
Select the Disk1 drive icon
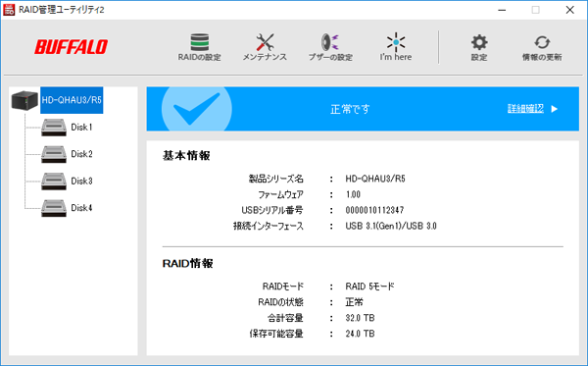coord(54,128)
